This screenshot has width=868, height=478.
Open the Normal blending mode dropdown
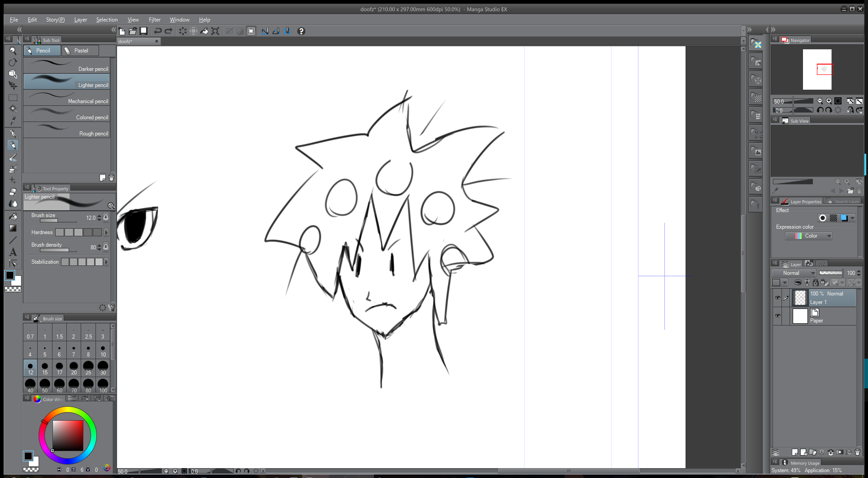794,273
